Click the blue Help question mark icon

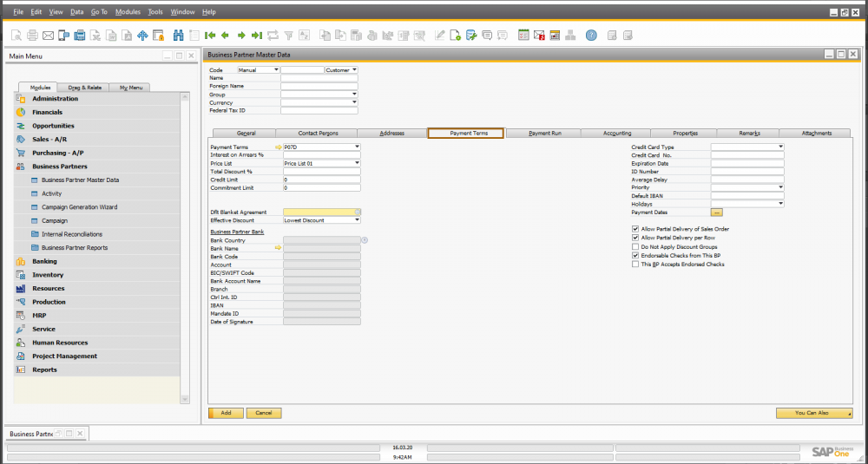591,36
